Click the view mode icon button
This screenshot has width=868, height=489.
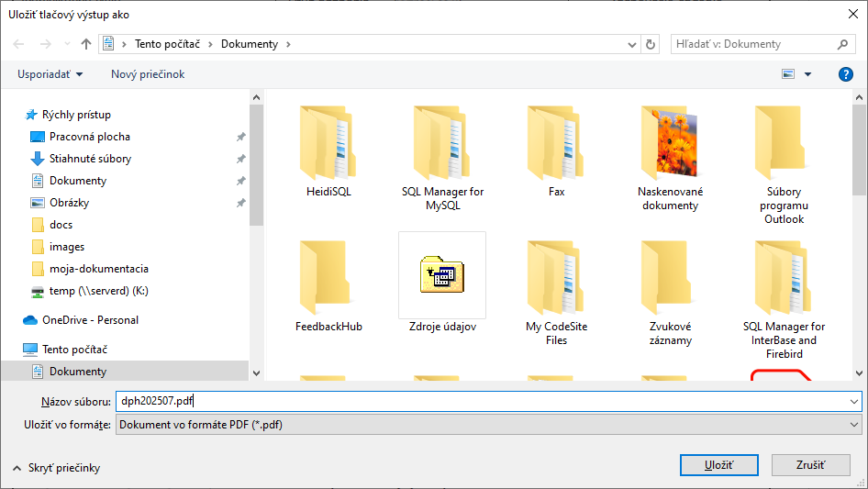tap(787, 74)
